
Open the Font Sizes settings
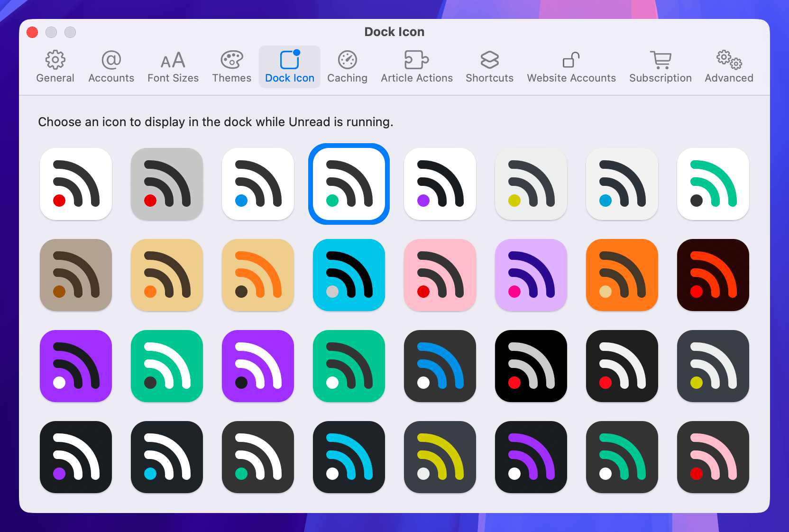(173, 66)
